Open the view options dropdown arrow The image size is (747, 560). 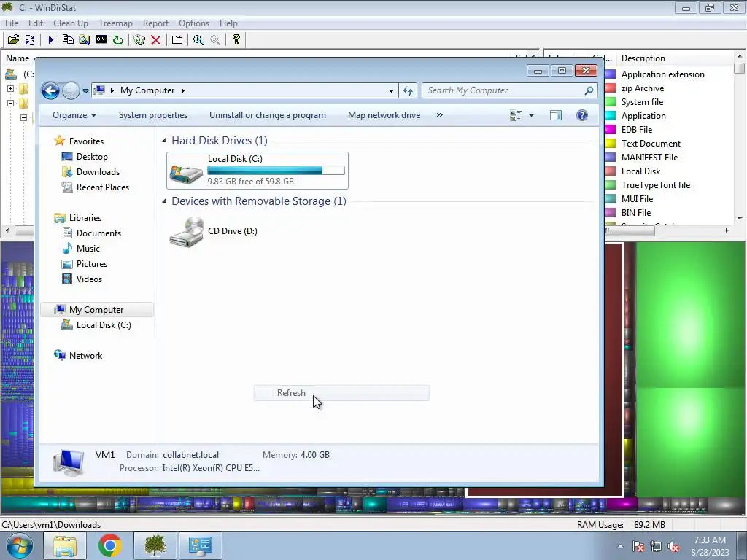tap(531, 115)
